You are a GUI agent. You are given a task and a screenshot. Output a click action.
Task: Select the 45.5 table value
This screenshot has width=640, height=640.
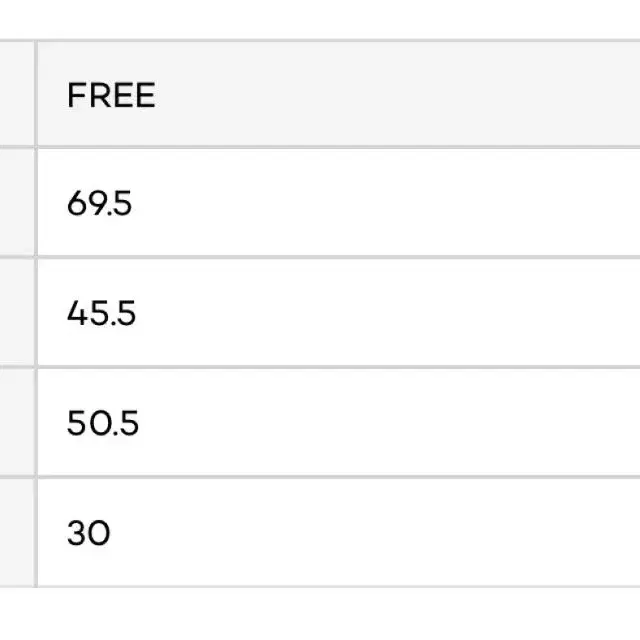pos(101,313)
